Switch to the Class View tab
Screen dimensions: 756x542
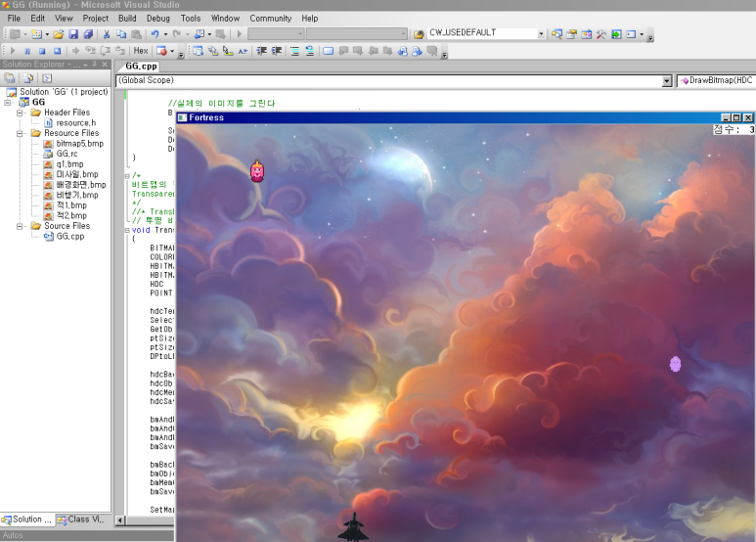(x=81, y=519)
